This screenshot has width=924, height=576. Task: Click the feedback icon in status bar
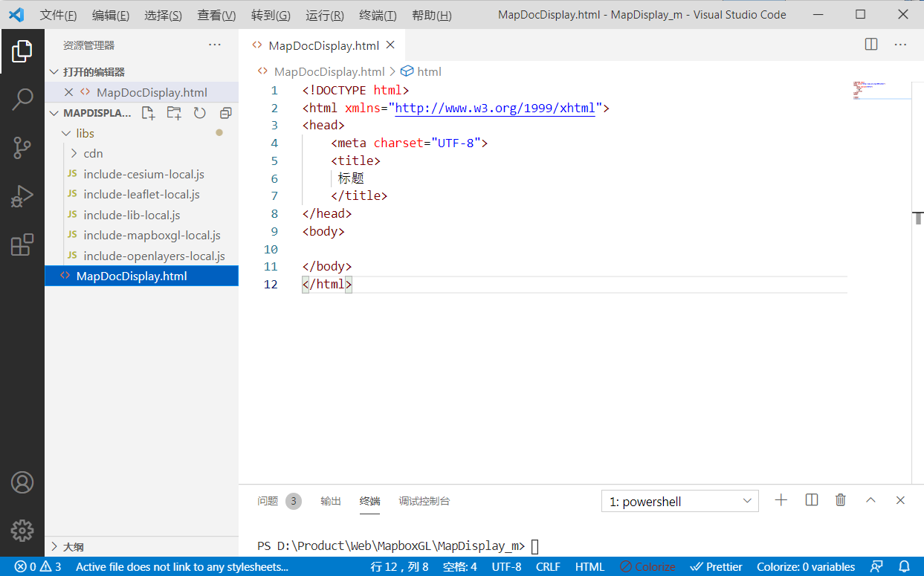coord(877,566)
